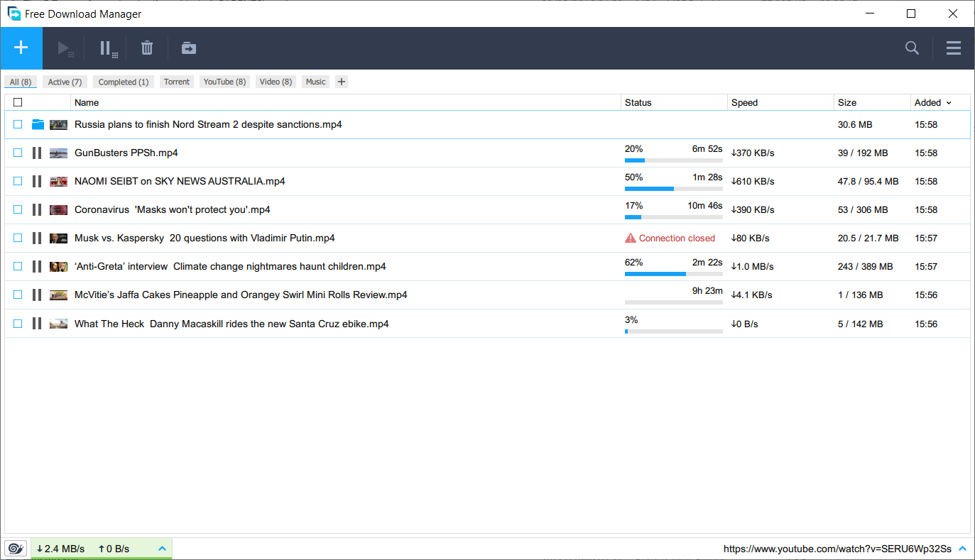Toggle snail mode speed limiter icon
The width and height of the screenshot is (975, 560).
click(16, 549)
